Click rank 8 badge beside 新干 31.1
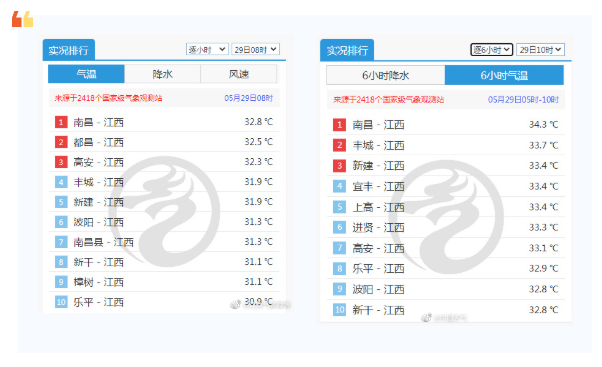 pyautogui.click(x=61, y=262)
